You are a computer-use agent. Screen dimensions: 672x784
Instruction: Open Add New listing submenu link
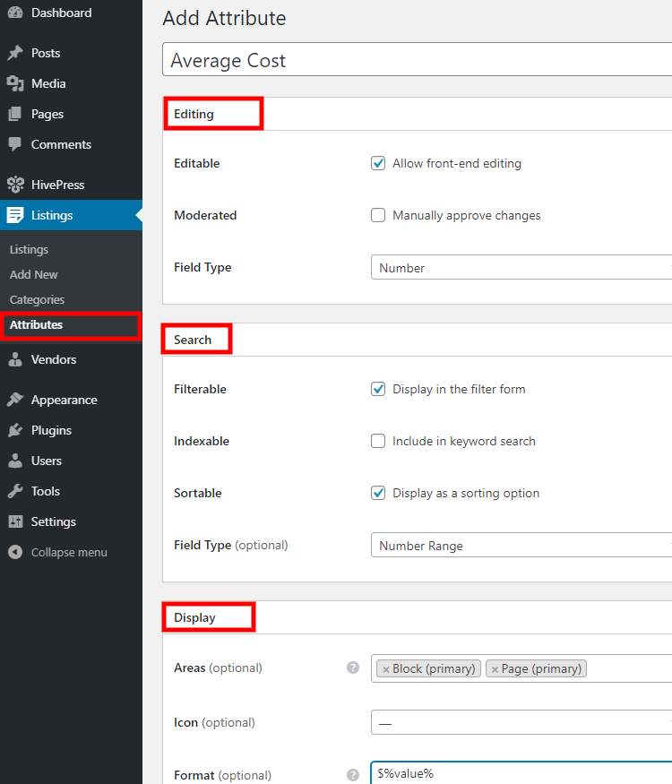[x=33, y=274]
